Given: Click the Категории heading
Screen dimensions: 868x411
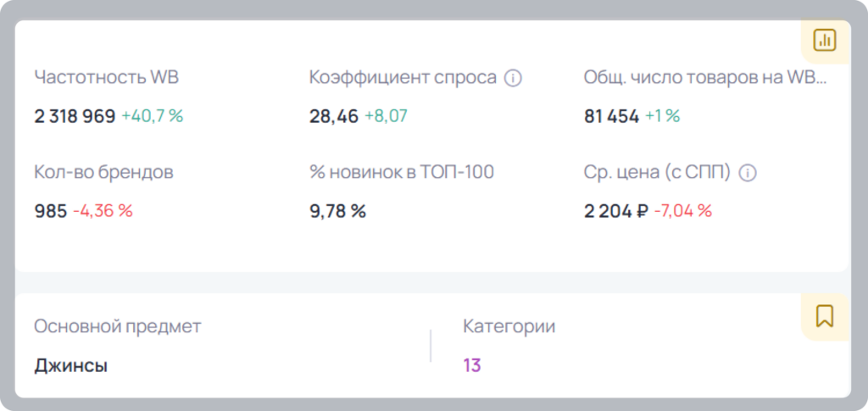Looking at the screenshot, I should pos(509,327).
